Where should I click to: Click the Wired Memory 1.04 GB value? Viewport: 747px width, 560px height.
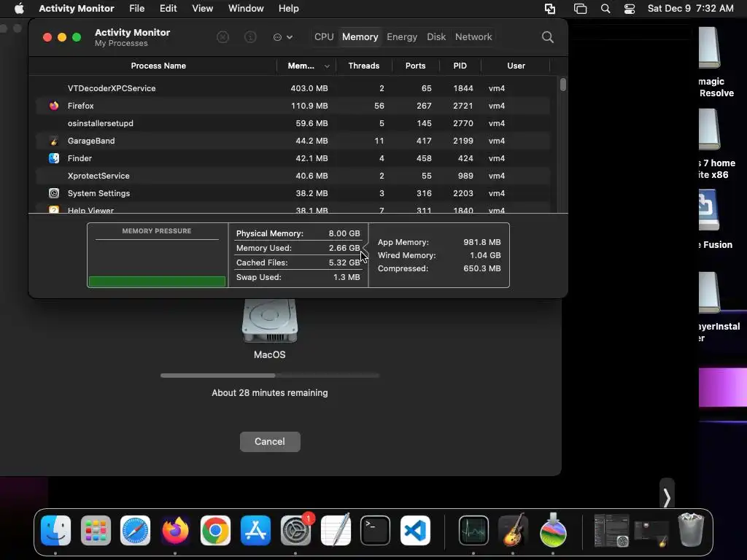(485, 255)
